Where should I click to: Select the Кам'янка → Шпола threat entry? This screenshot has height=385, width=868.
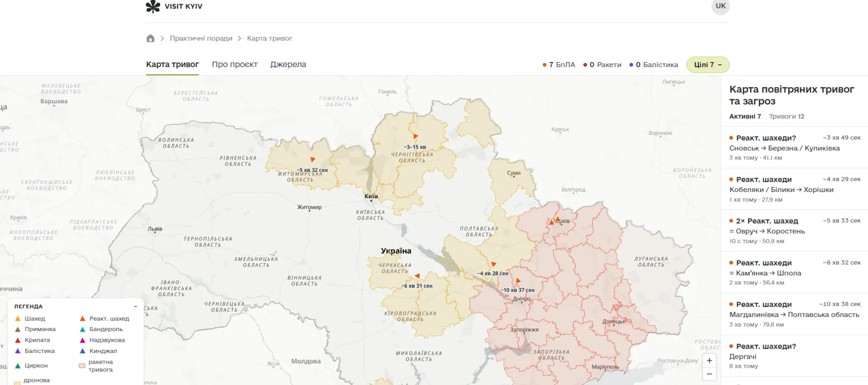point(794,273)
